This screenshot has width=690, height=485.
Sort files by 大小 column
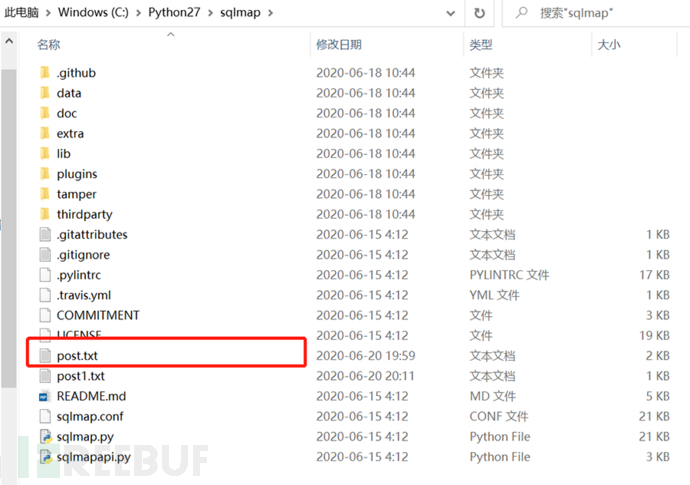(x=609, y=44)
